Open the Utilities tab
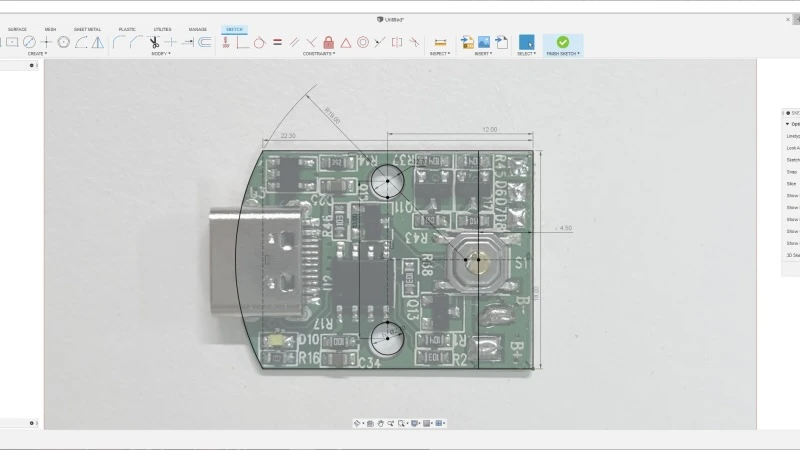The width and height of the screenshot is (800, 450). click(x=162, y=29)
